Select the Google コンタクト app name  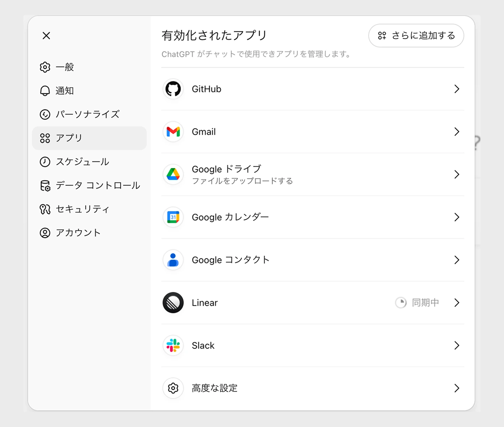point(231,260)
